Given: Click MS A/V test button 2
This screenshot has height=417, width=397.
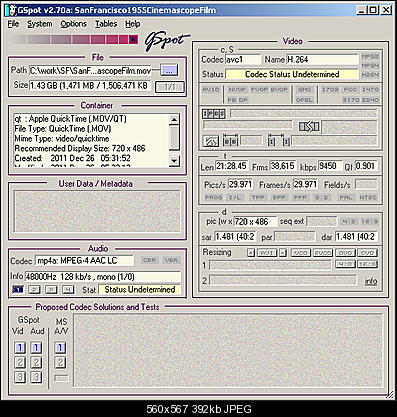Looking at the screenshot, I should pyautogui.click(x=60, y=362).
